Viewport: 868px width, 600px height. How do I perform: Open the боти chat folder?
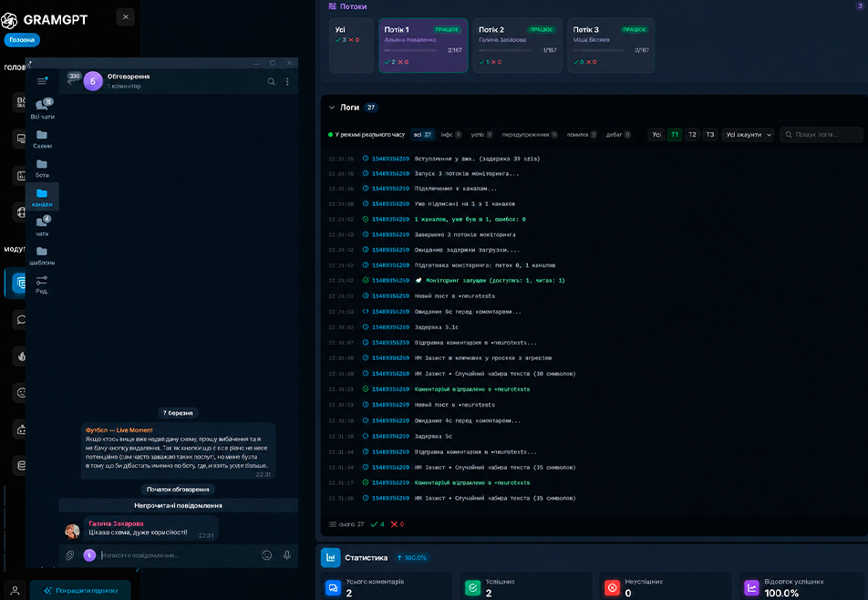42,169
